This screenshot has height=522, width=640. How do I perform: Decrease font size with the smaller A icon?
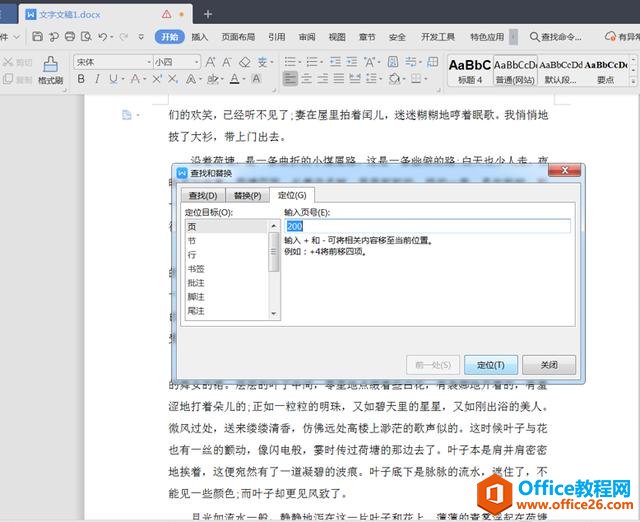click(227, 62)
